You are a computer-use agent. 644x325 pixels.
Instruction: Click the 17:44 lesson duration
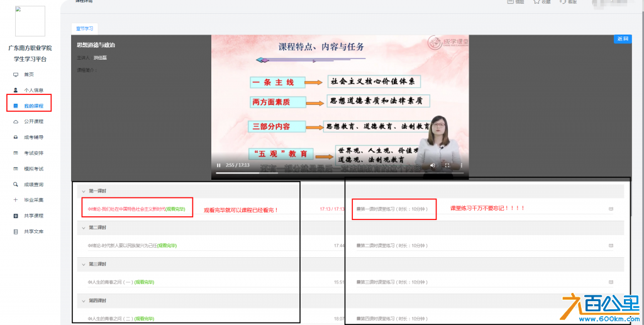point(339,245)
